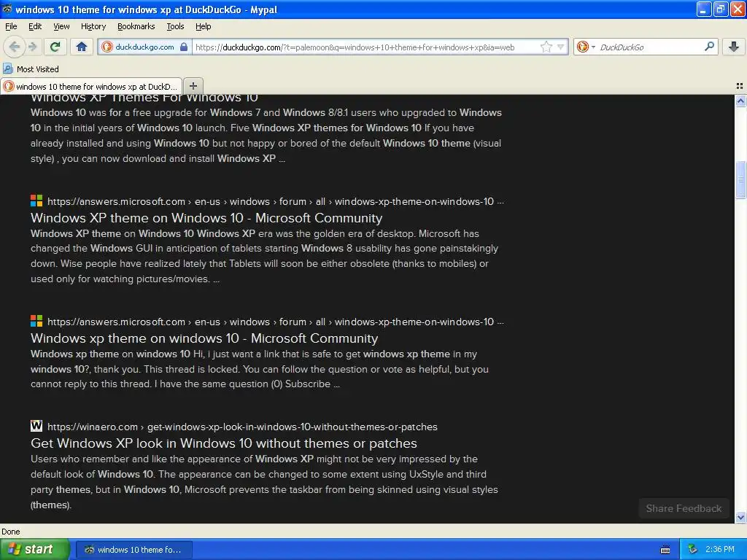The image size is (747, 560).
Task: Click the "Done" status bar text
Action: [10, 532]
